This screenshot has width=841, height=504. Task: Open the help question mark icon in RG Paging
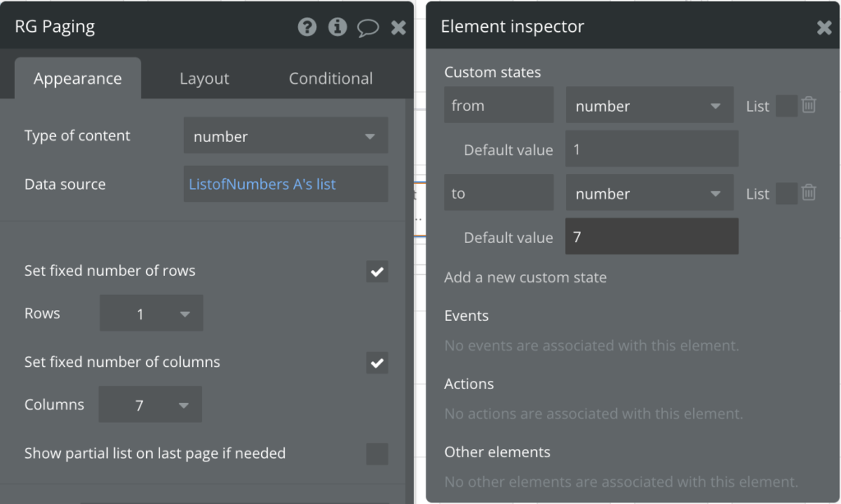tap(307, 27)
